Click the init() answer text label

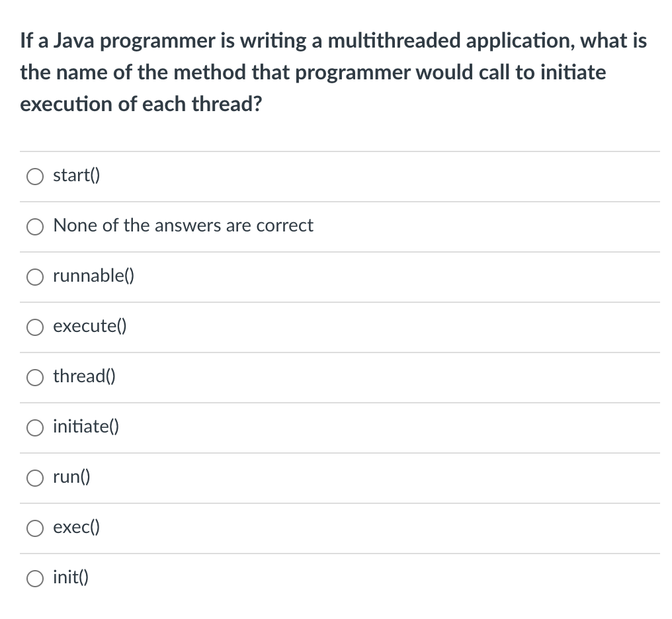(70, 577)
